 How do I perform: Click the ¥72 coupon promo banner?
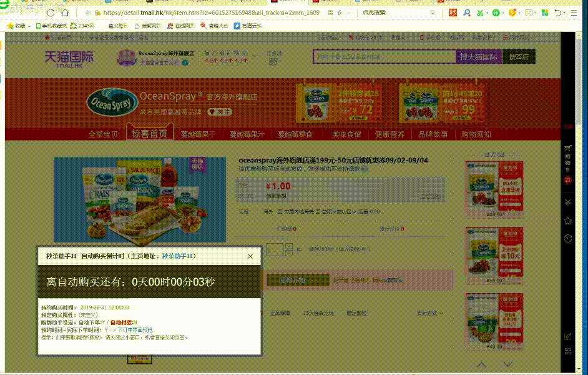click(x=339, y=103)
